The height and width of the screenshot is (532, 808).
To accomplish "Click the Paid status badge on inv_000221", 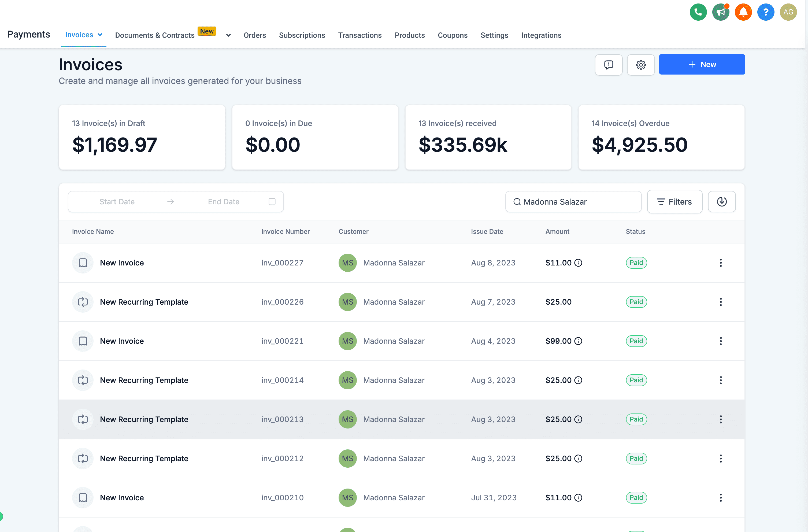I will click(636, 341).
